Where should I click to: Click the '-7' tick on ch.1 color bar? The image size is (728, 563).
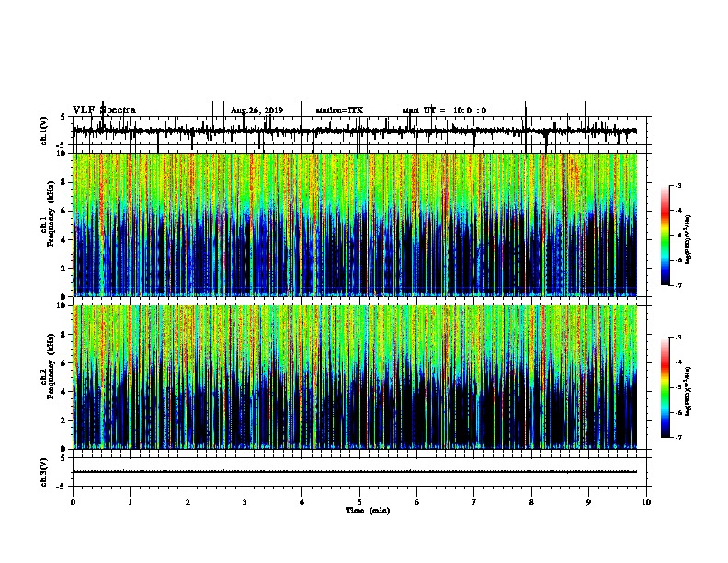[677, 285]
